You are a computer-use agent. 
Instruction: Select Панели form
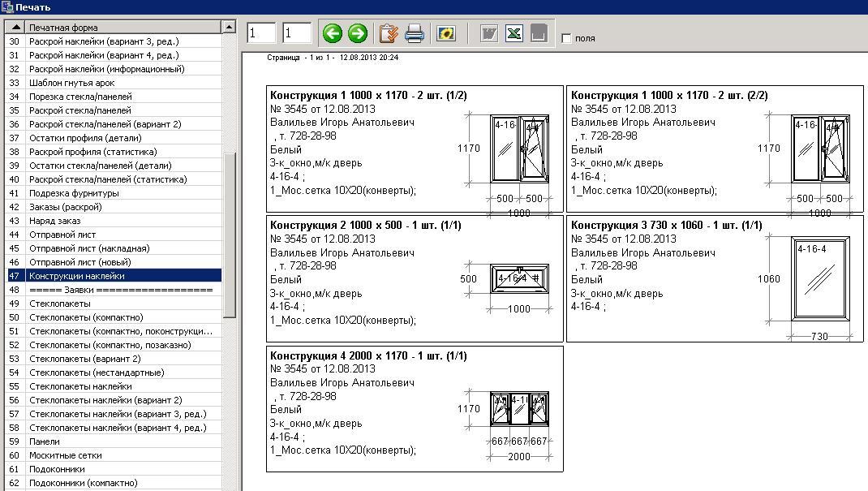pyautogui.click(x=114, y=441)
